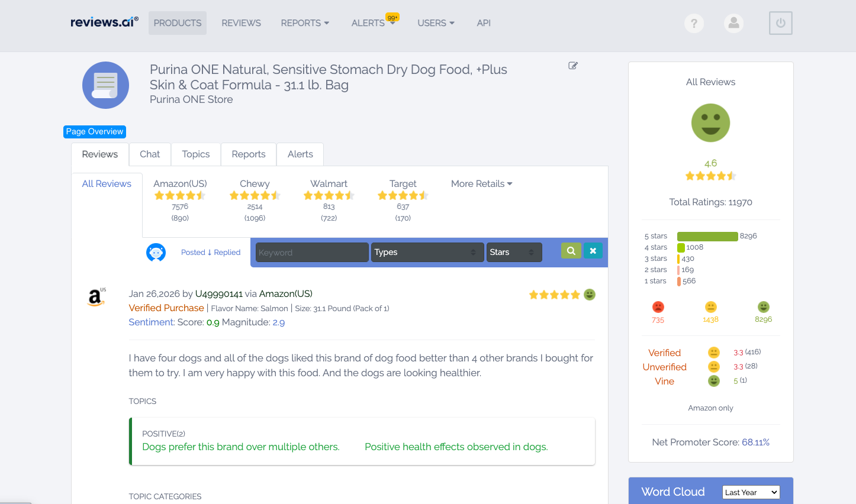The width and height of the screenshot is (856, 504).
Task: Open the chat bubble icon above the review list
Action: click(156, 251)
